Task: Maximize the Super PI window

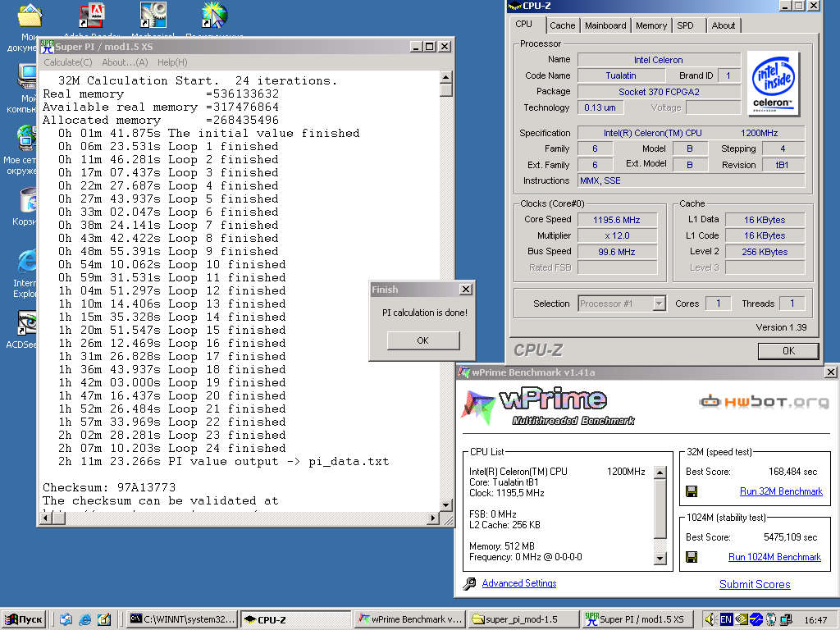Action: [x=430, y=47]
